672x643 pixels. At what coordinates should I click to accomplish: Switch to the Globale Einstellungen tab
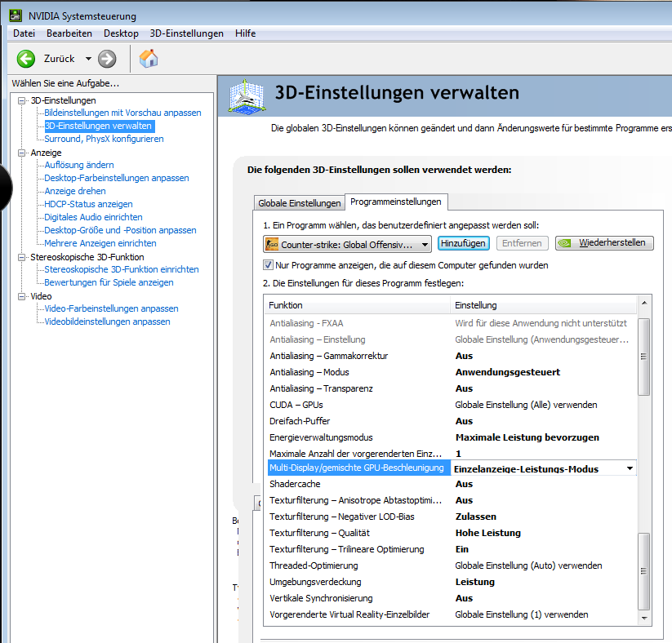[299, 203]
